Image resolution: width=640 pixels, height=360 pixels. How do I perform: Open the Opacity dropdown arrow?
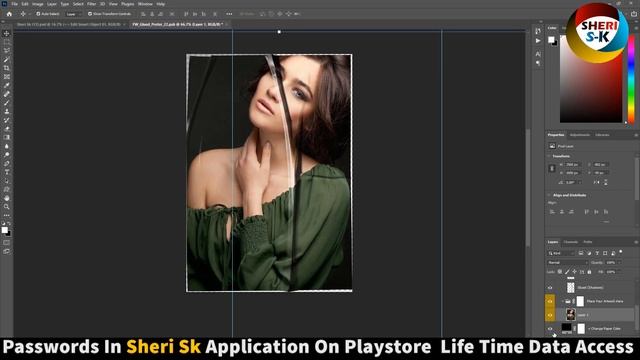tap(619, 262)
